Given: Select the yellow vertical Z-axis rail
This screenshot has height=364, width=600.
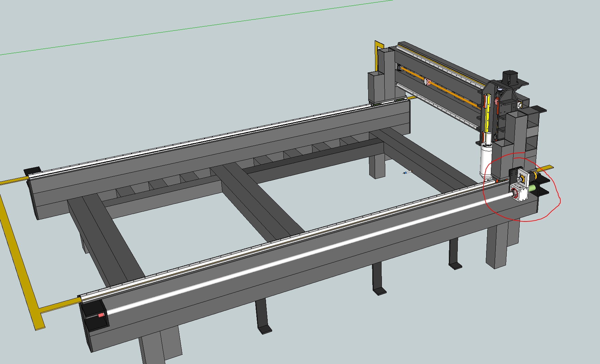Looking at the screenshot, I should click(x=487, y=109).
